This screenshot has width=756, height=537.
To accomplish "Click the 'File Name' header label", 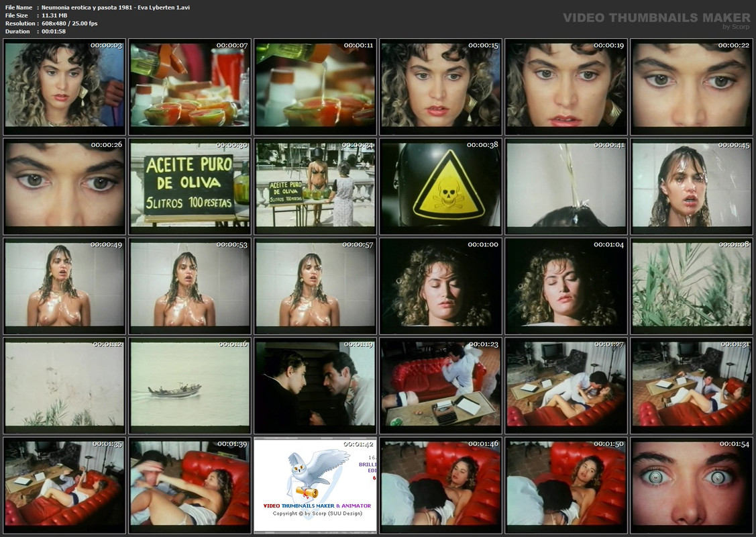I will tap(19, 8).
